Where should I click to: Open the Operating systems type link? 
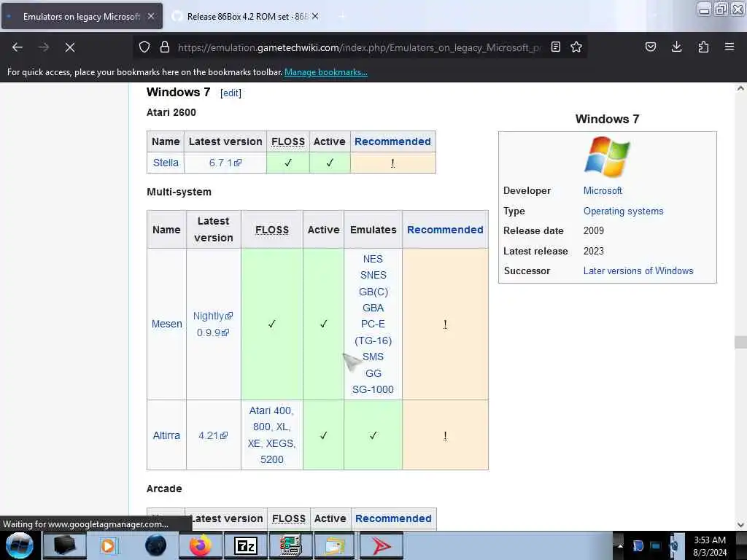point(623,211)
